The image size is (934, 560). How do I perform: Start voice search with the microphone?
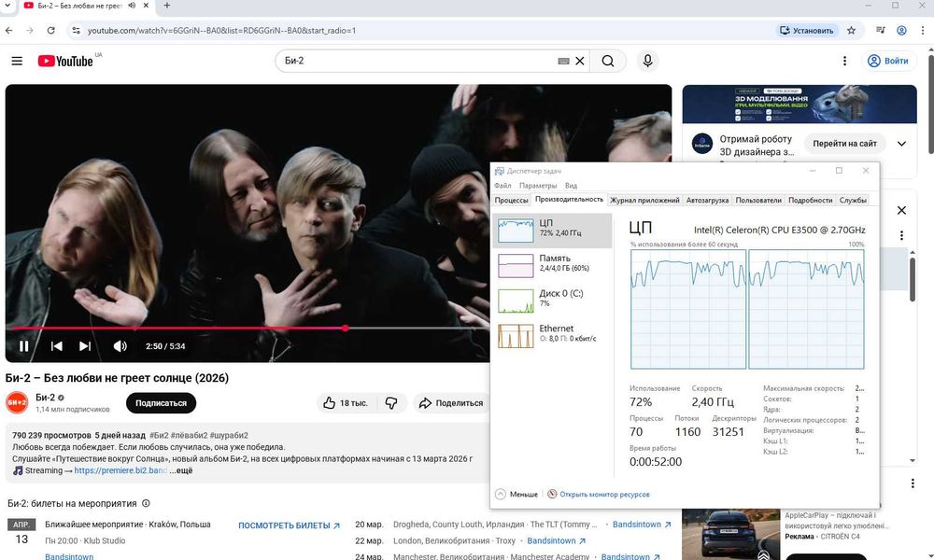coord(647,61)
